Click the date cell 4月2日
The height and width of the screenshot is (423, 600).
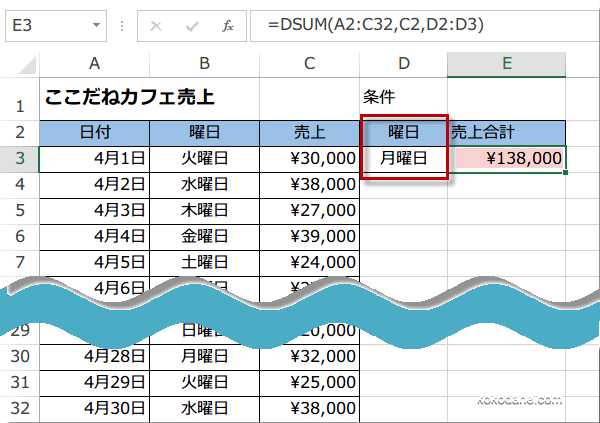coord(95,185)
